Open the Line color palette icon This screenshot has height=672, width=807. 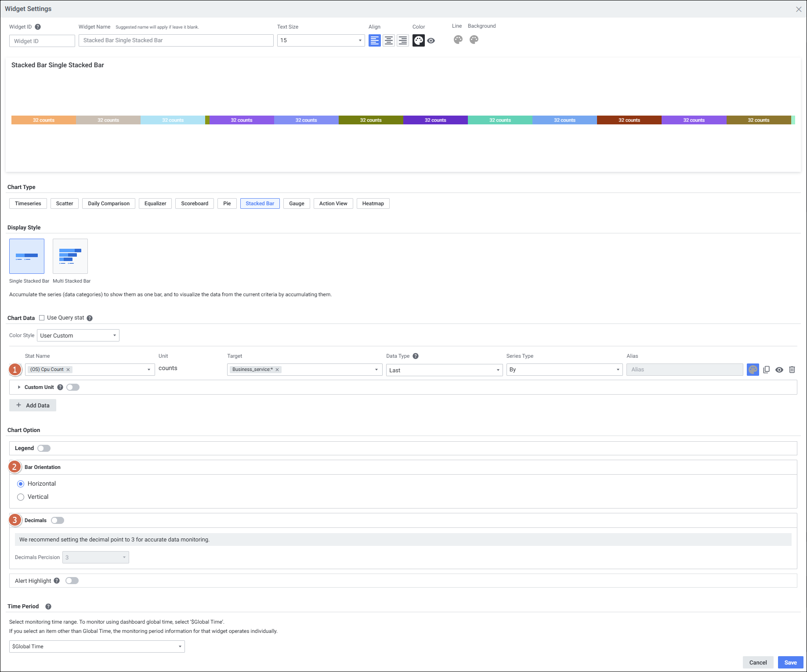tap(458, 40)
